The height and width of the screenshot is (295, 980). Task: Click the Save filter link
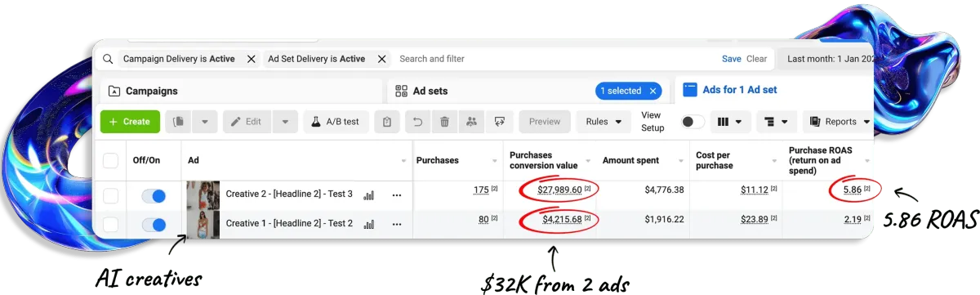click(732, 59)
